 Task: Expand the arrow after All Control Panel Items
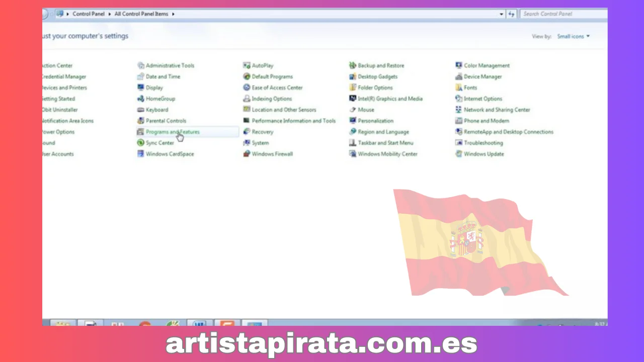pyautogui.click(x=173, y=14)
